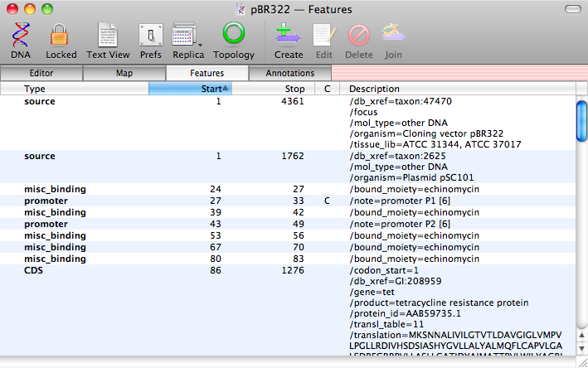Viewport: 588px width, 368px height.
Task: Click /product=tetracycline resistance protein line
Action: point(439,303)
